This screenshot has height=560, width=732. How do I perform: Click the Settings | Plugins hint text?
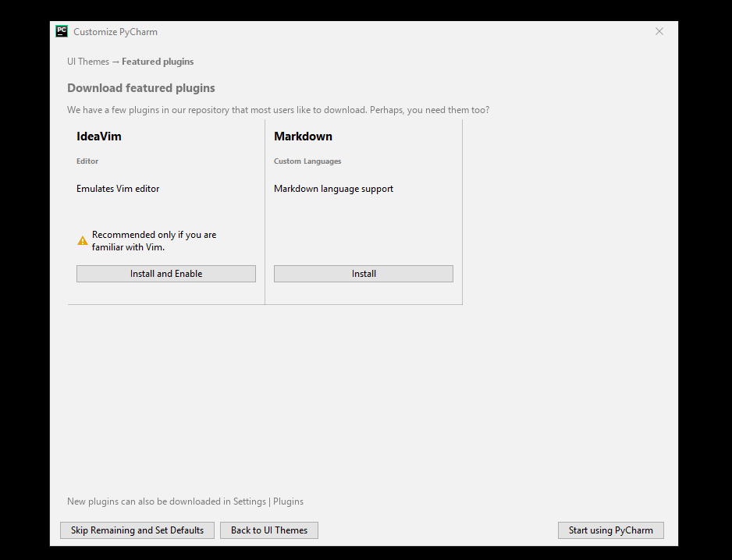[185, 502]
